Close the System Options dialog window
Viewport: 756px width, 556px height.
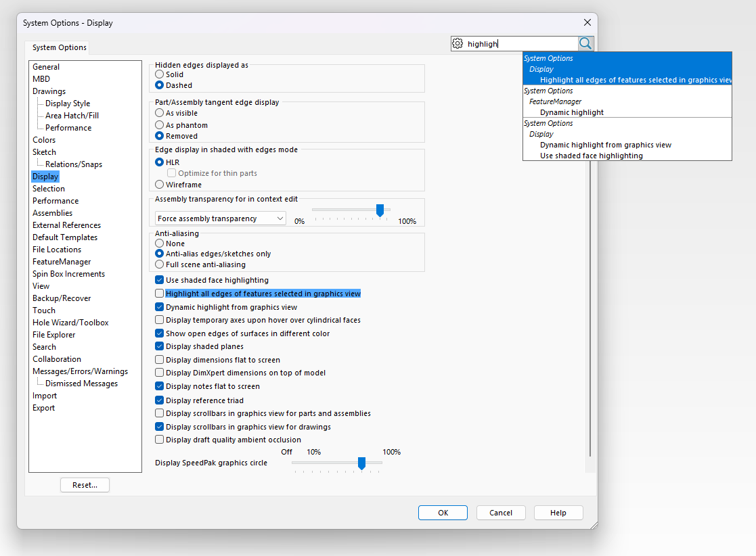point(586,22)
